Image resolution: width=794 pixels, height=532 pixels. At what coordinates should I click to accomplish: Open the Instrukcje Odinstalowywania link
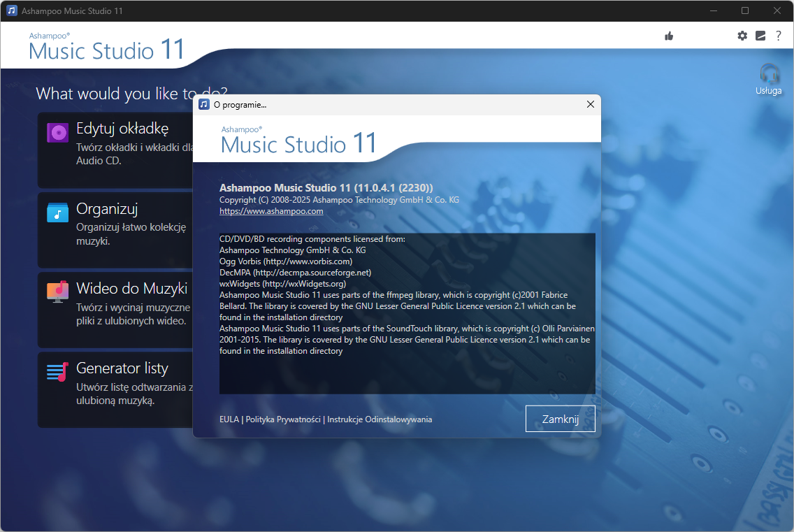(380, 419)
